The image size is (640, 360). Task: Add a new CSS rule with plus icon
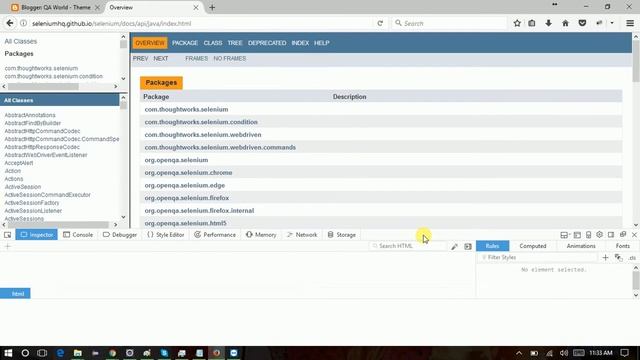point(605,257)
